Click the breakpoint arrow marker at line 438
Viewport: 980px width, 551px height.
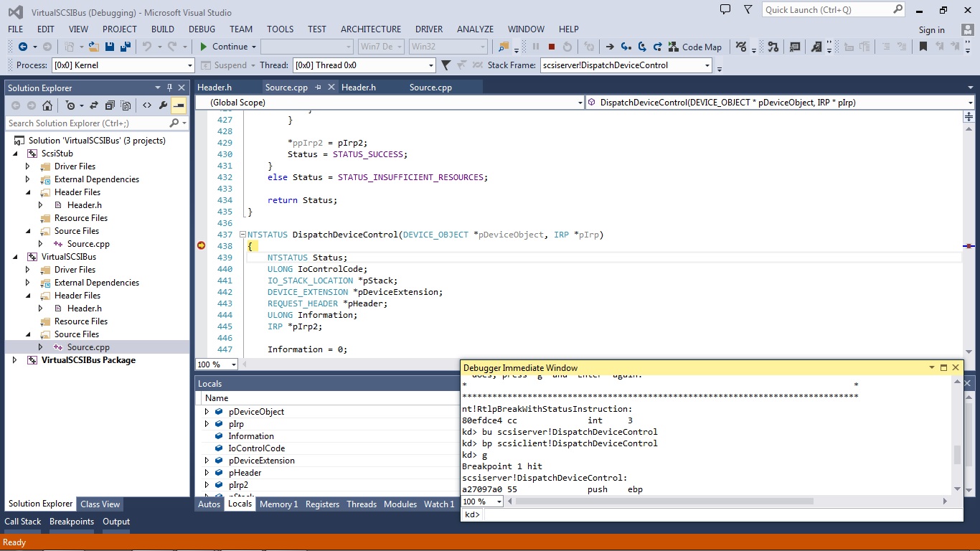click(x=202, y=245)
